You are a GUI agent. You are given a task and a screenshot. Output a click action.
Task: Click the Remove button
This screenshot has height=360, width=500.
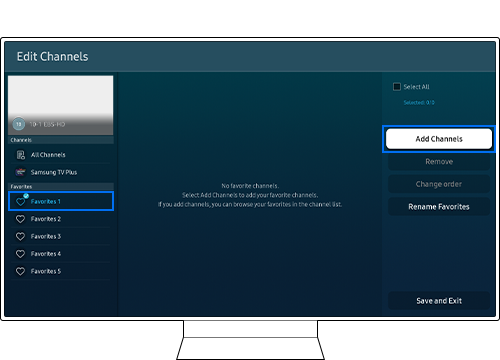(x=439, y=162)
